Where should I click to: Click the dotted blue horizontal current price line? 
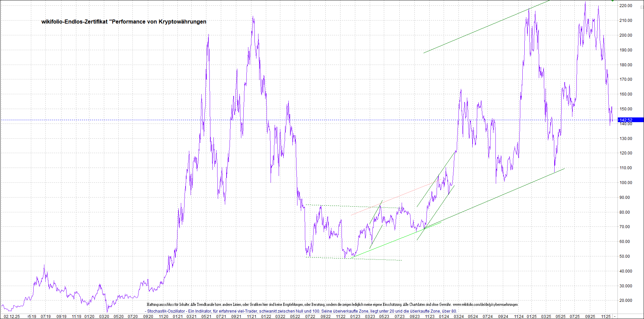(x=101, y=120)
